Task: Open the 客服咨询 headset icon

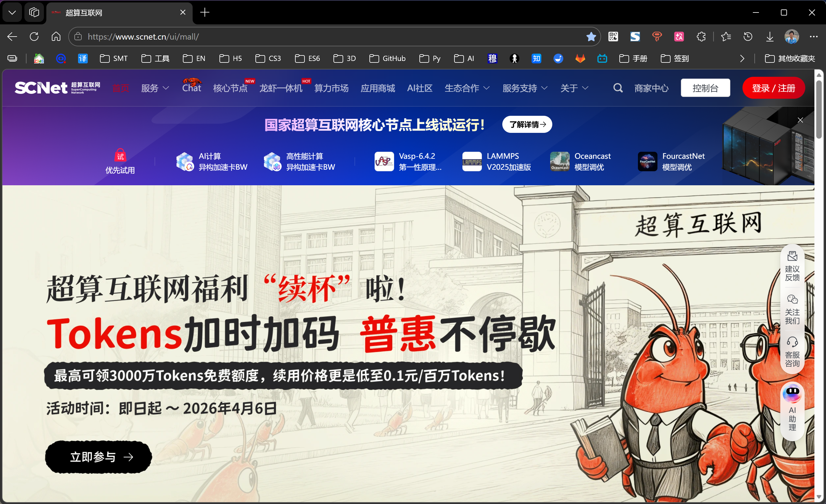Action: pos(792,342)
